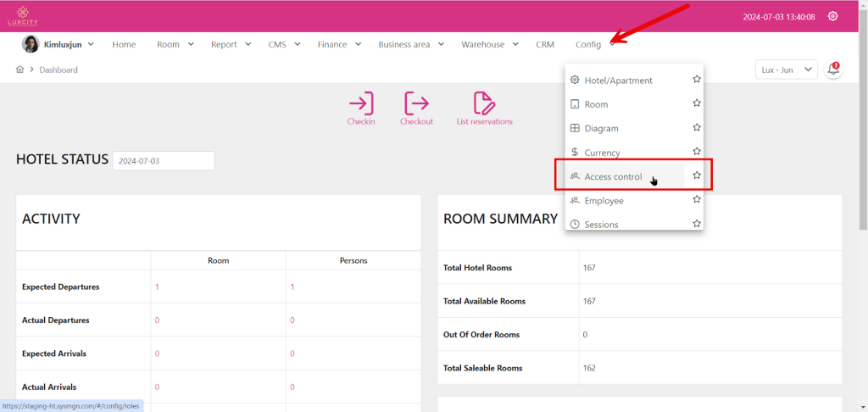
Task: Open Diagram from Config menu
Action: pos(601,129)
